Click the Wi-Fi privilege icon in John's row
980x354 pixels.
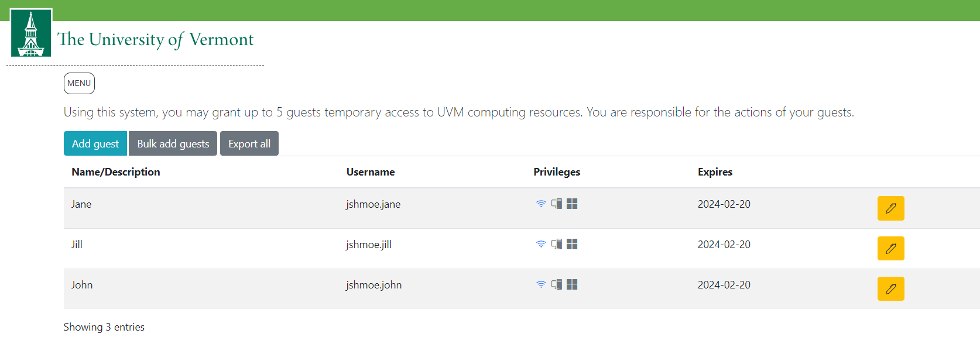pyautogui.click(x=541, y=284)
